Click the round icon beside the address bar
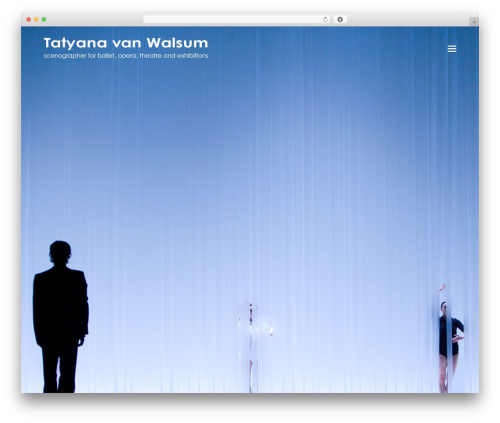Image resolution: width=500 pixels, height=423 pixels. pos(340,20)
